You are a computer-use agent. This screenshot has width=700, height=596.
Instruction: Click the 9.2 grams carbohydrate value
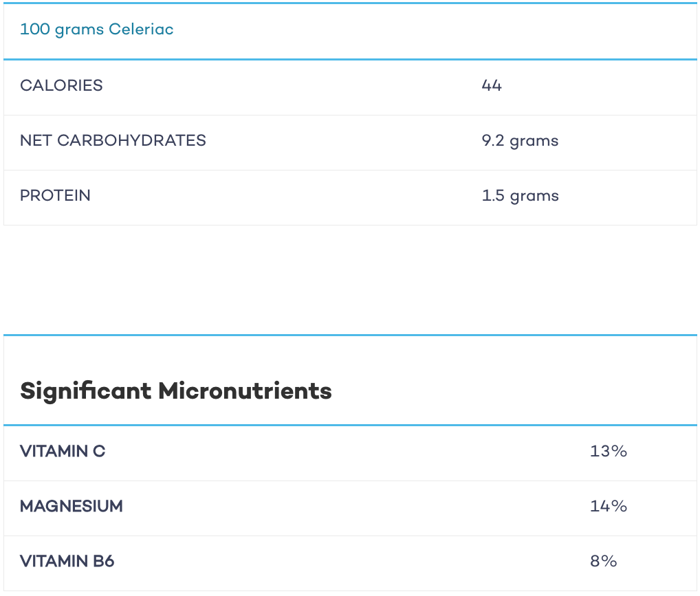[x=520, y=141]
